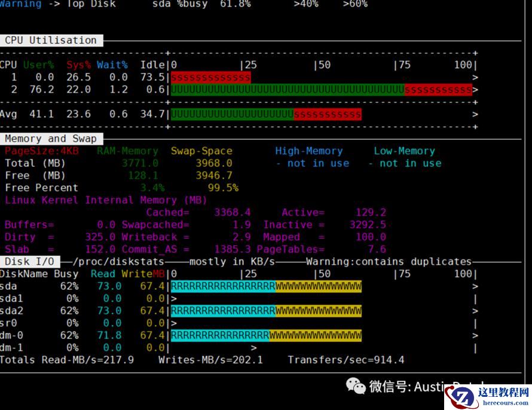Select the CPU 2 green user usage bar
This screenshot has height=410, width=532.
pos(288,90)
